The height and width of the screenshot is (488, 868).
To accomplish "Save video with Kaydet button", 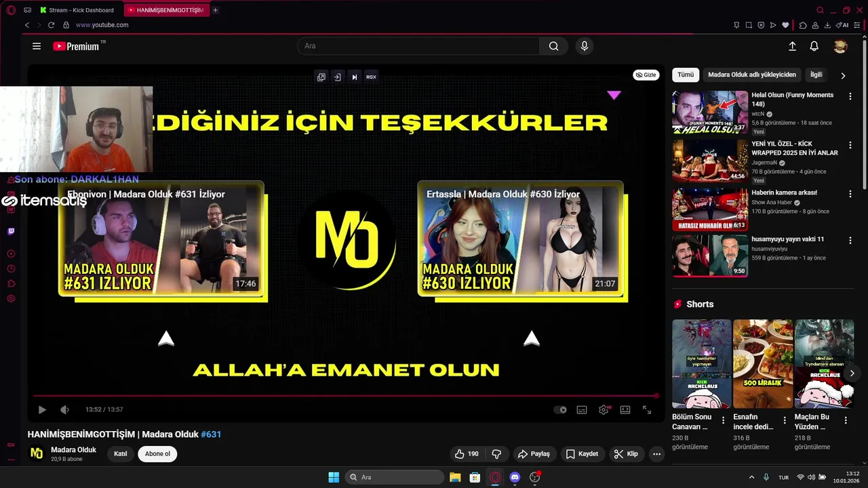I will [583, 454].
